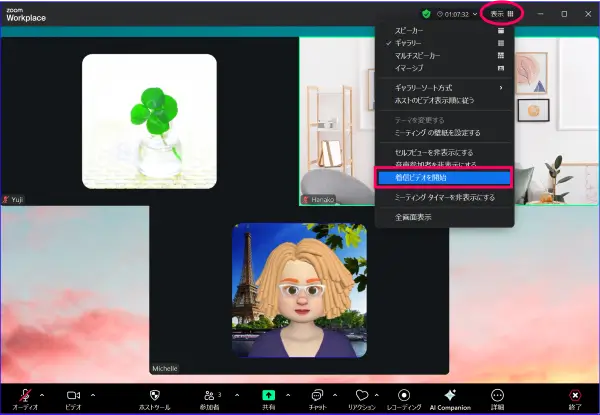Click the Yuji name label
The image size is (600, 415).
[x=17, y=200]
